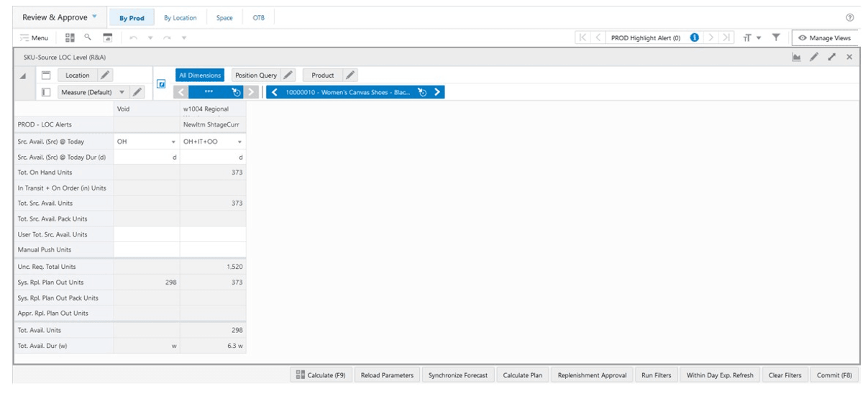The image size is (868, 394).
Task: Click the calendar-style icon in toolbar
Action: [x=108, y=37]
